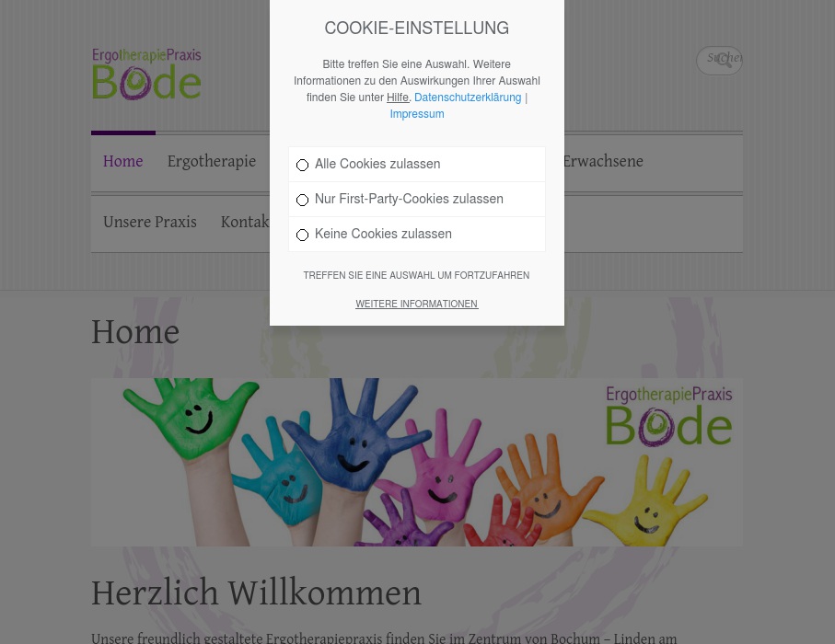Click the Ergotherapie Praxis Bode header logo

pyautogui.click(x=146, y=74)
